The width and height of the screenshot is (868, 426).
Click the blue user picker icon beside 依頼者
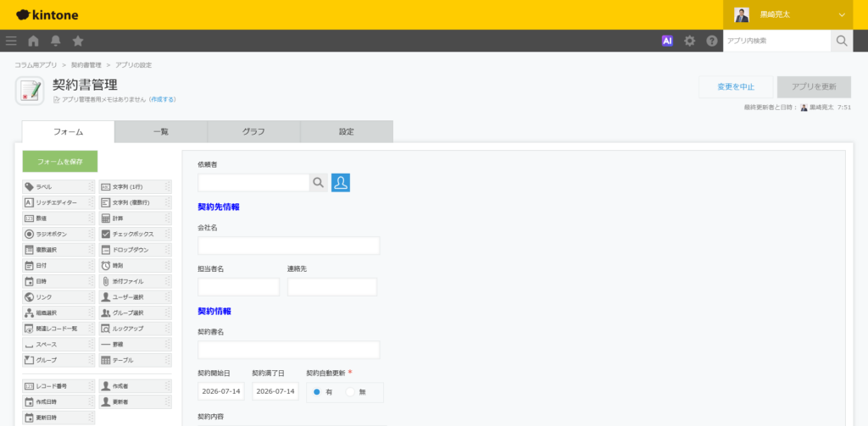coord(341,183)
